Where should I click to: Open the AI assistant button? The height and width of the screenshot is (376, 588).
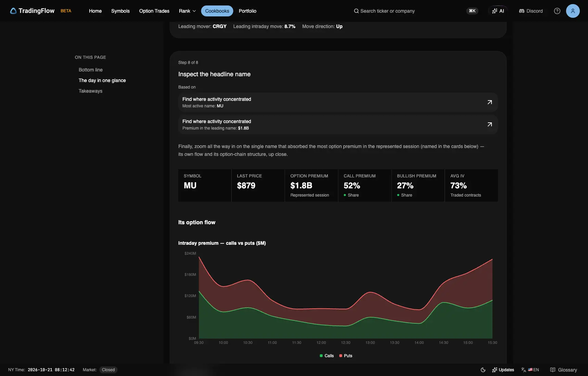498,11
